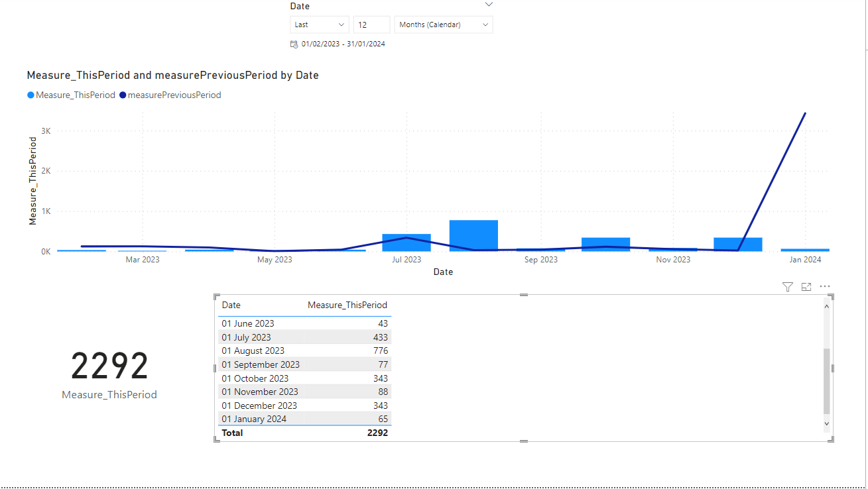The height and width of the screenshot is (489, 868).
Task: Click scroll down arrow of table scrollbar
Action: [826, 423]
